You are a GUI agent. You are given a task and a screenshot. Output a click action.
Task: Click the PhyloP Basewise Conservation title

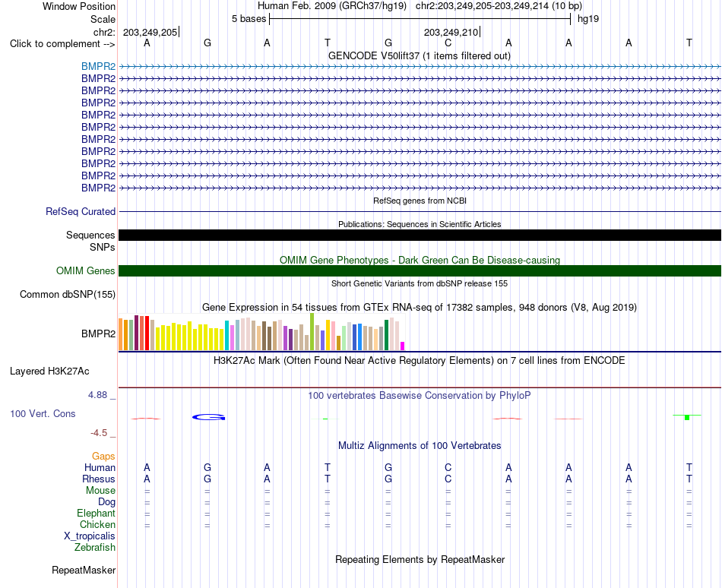click(420, 395)
